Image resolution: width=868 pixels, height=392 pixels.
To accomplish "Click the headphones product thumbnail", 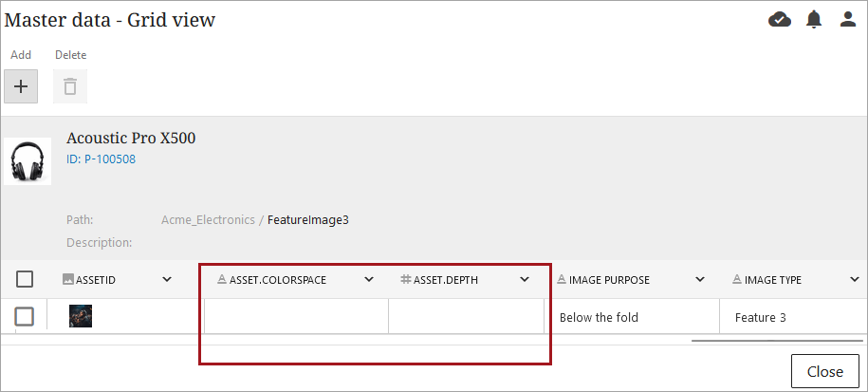I will point(28,160).
